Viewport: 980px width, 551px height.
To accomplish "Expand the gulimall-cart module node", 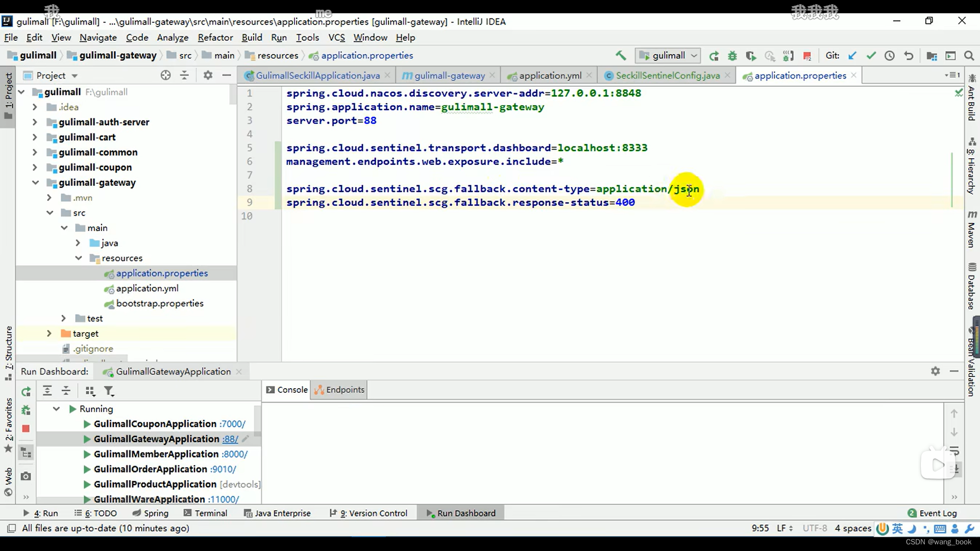I will (x=35, y=137).
